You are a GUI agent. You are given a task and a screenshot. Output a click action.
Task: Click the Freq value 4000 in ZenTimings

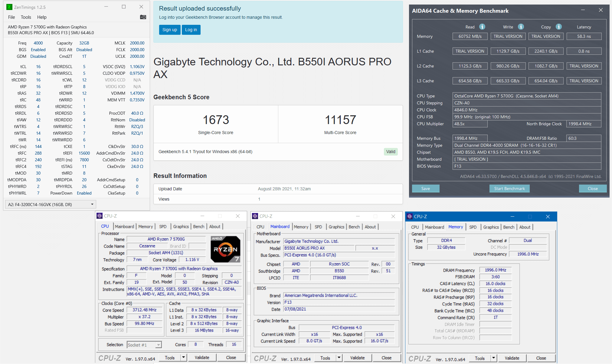[38, 43]
